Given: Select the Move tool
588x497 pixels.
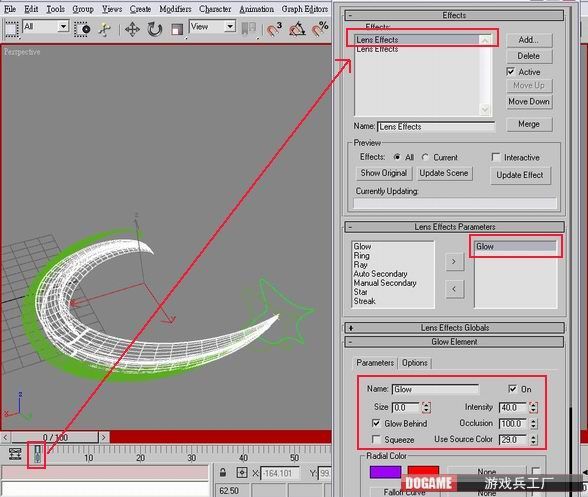Looking at the screenshot, I should [132, 29].
